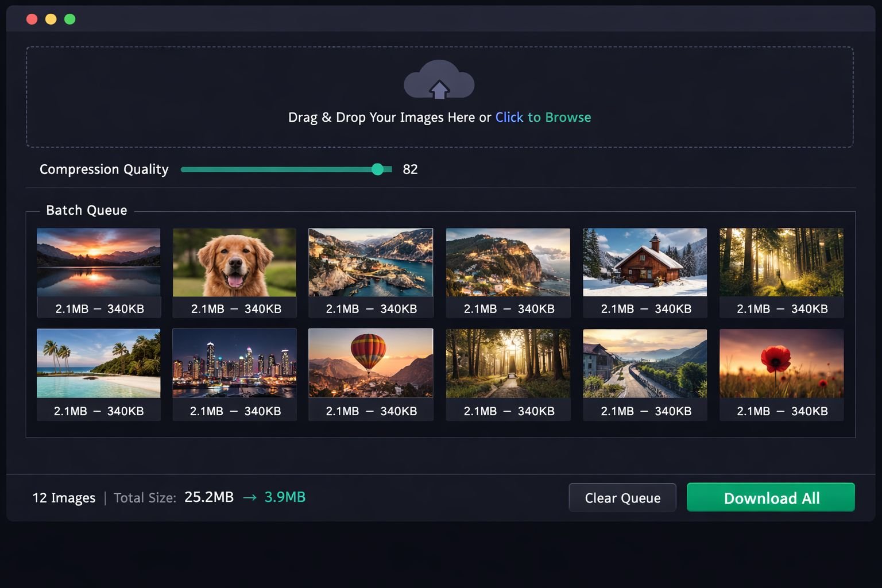
Task: Open the Click to Browse link
Action: (543, 117)
